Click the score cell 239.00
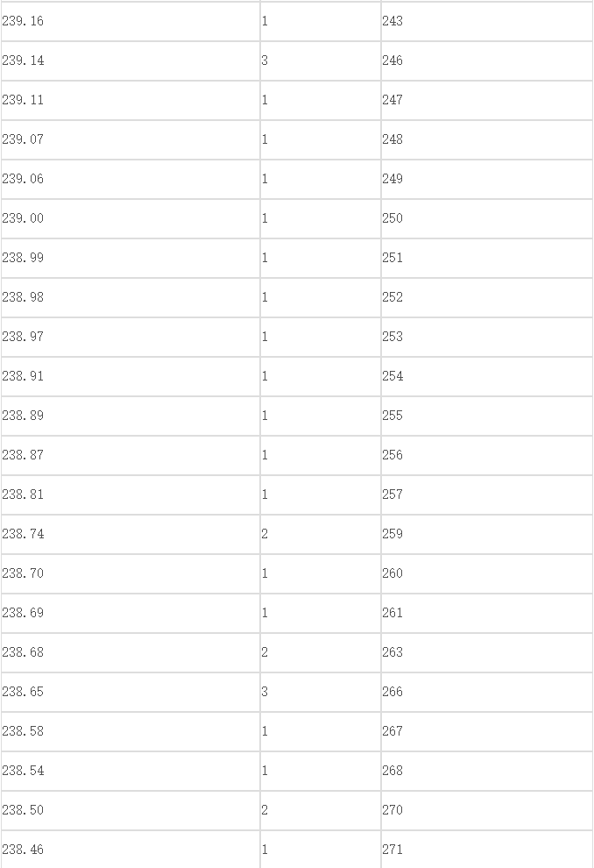 [131, 218]
